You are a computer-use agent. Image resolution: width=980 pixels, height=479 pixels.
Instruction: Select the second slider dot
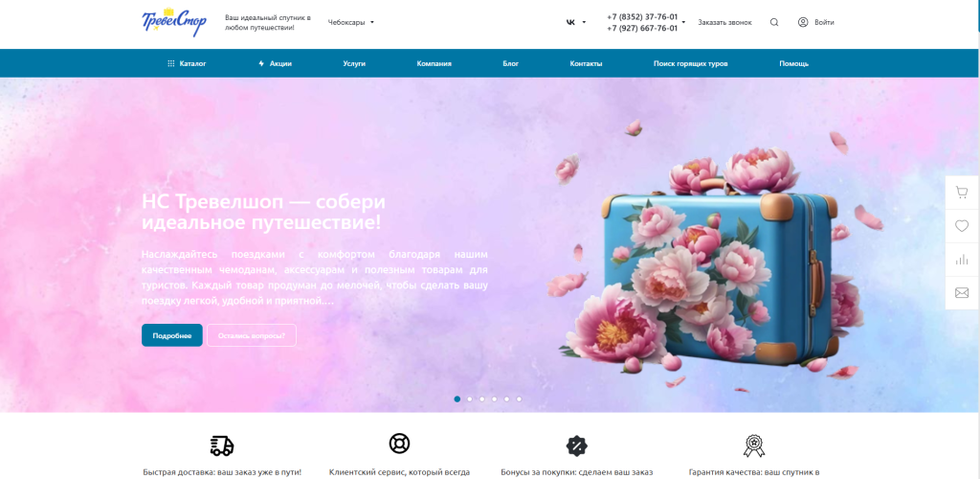(469, 399)
